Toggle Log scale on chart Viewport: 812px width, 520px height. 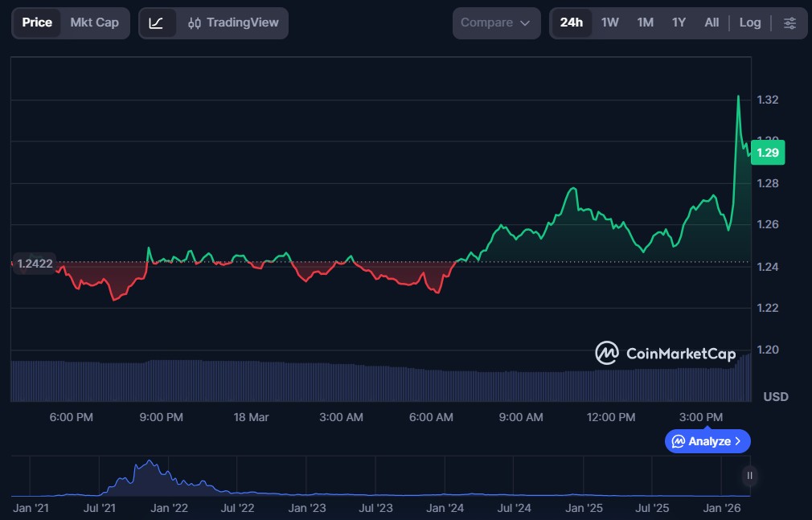pos(749,23)
